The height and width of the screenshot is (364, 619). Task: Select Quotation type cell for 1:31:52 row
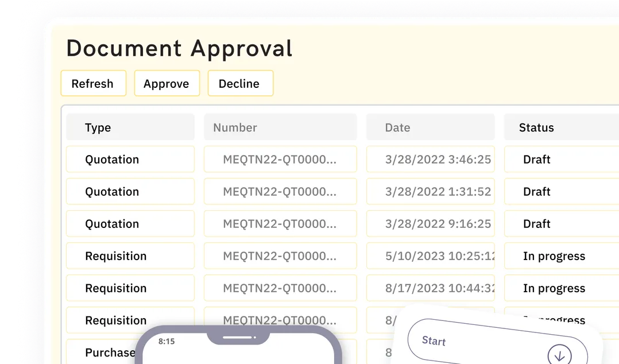tap(130, 192)
